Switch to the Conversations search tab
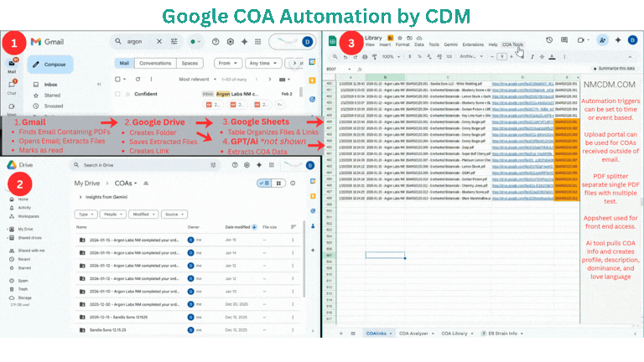The height and width of the screenshot is (362, 644). coord(155,63)
